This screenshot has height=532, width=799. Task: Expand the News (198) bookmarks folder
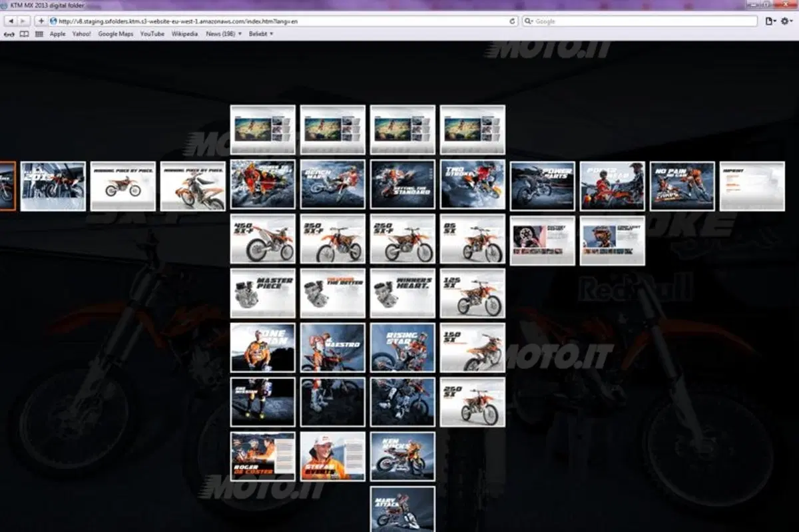[x=222, y=34]
